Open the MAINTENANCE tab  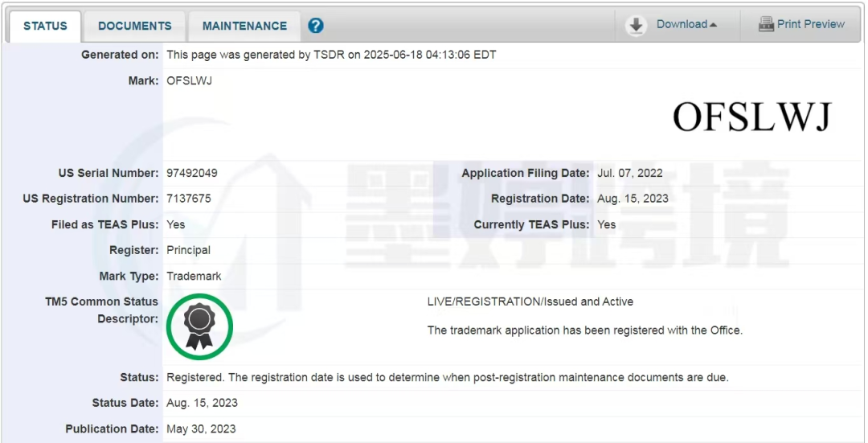[244, 26]
